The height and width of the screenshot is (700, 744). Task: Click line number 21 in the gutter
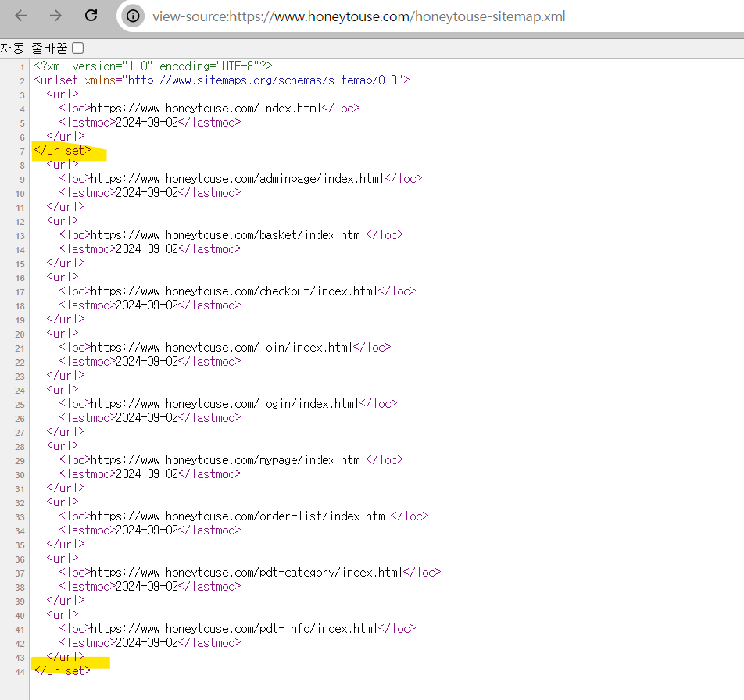pos(20,348)
